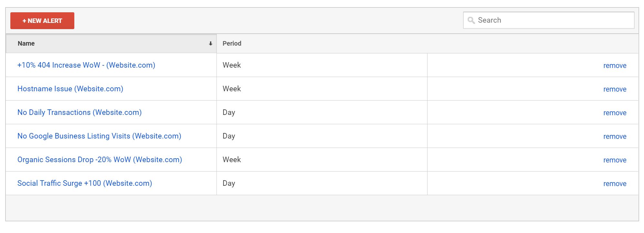Screen dimensions: 644x233
Task: Click the Period column header
Action: (x=232, y=43)
